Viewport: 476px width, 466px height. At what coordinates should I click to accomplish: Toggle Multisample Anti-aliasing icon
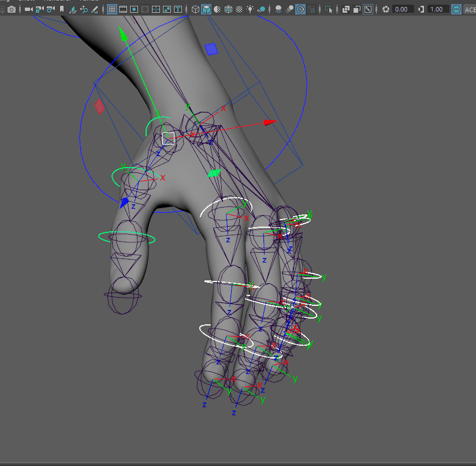(x=300, y=9)
